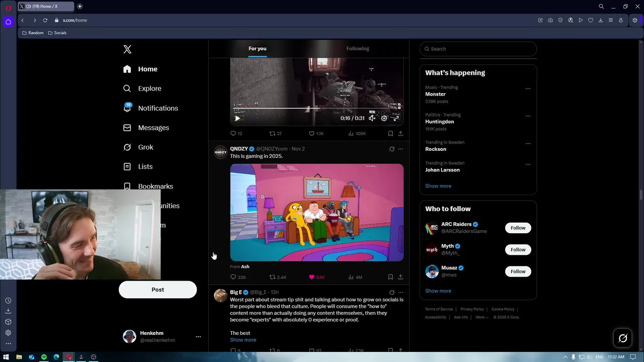This screenshot has height=362, width=644.
Task: Open the Socials bookmarks folder
Action: pyautogui.click(x=57, y=33)
